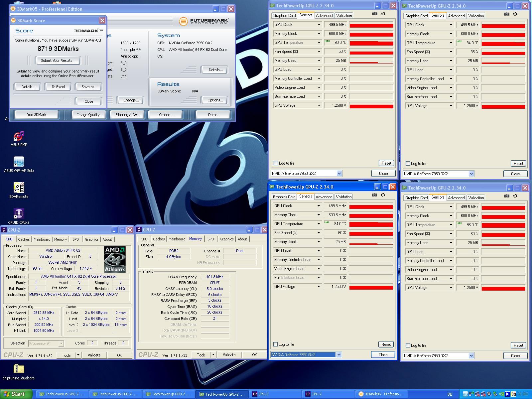532x399 pixels.
Task: Click the refresh icon in GPU-Z showing 90.0 °C
Action: click(383, 14)
